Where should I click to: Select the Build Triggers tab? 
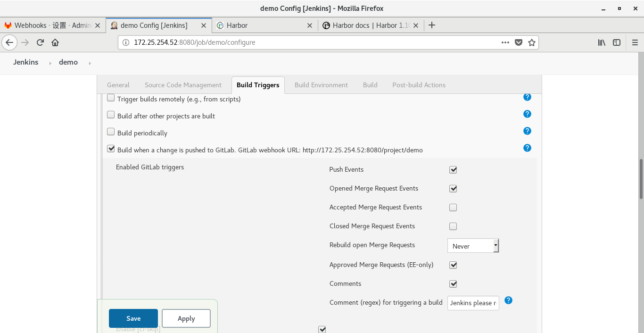click(258, 85)
